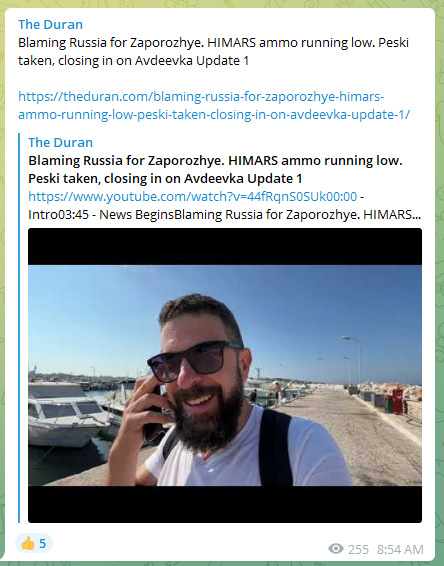The width and height of the screenshot is (444, 566).
Task: Open the YouTube watch link
Action: 192,196
